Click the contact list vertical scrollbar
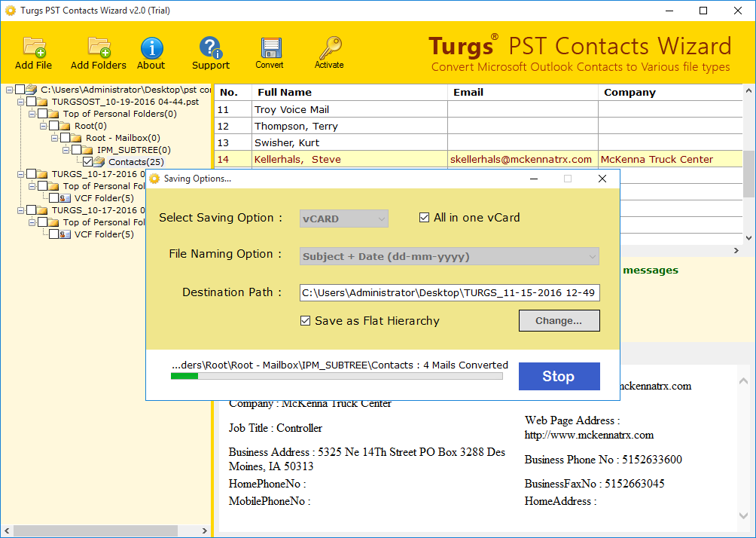756x538 pixels. (748, 164)
